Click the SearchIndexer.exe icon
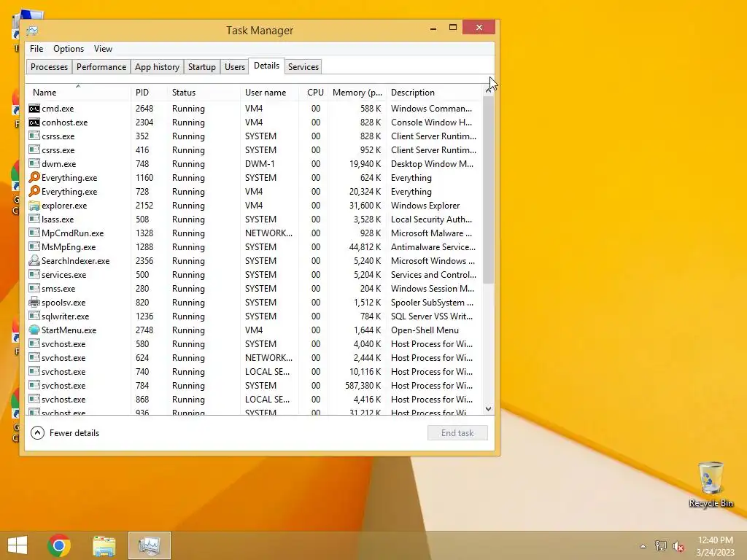The height and width of the screenshot is (560, 747). pyautogui.click(x=34, y=261)
